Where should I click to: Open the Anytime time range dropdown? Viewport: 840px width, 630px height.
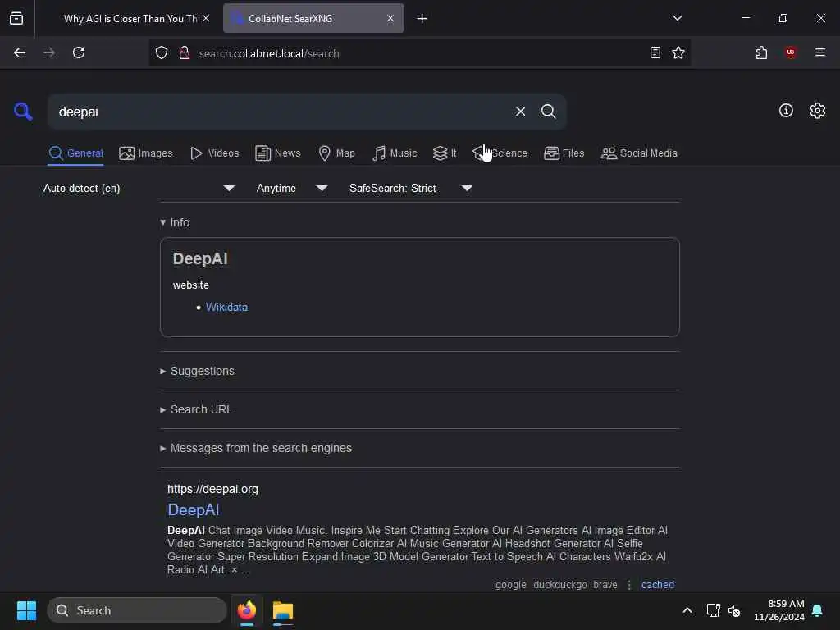292,188
